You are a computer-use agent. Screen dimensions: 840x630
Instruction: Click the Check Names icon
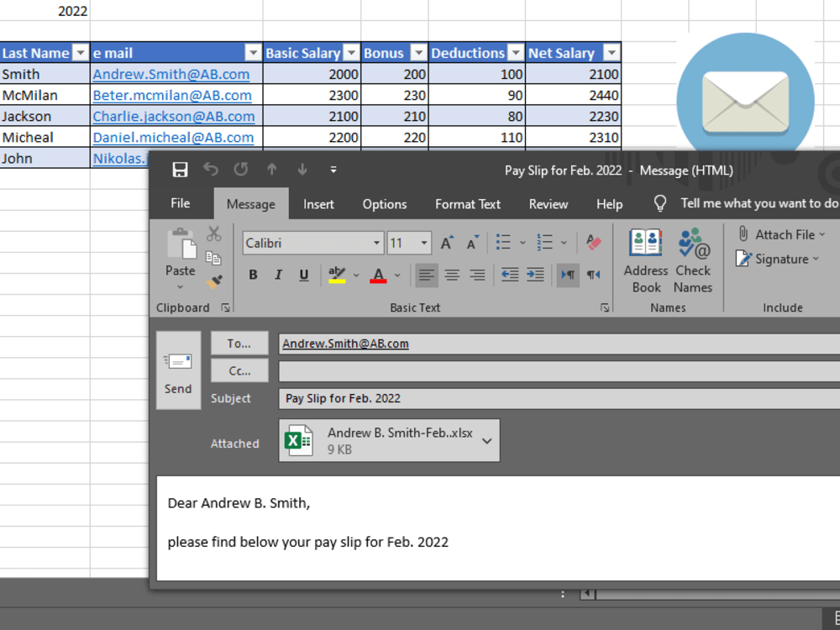[x=693, y=261]
